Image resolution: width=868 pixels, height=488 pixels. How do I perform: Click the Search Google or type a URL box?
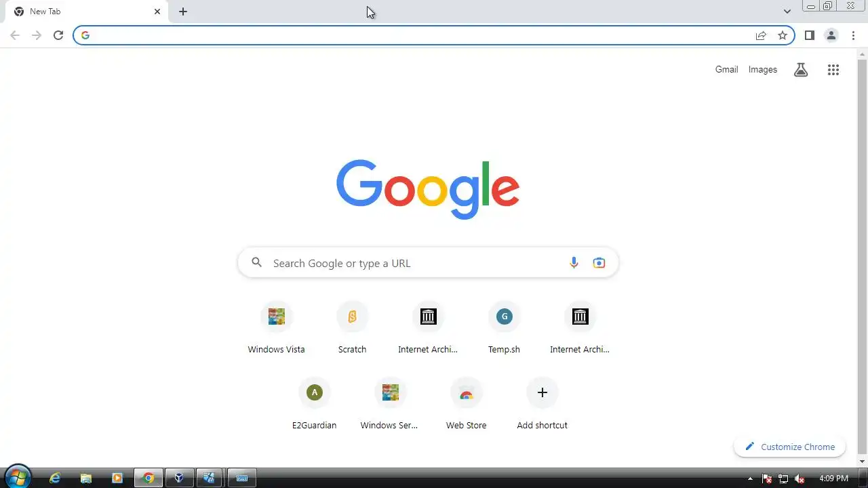tap(428, 263)
